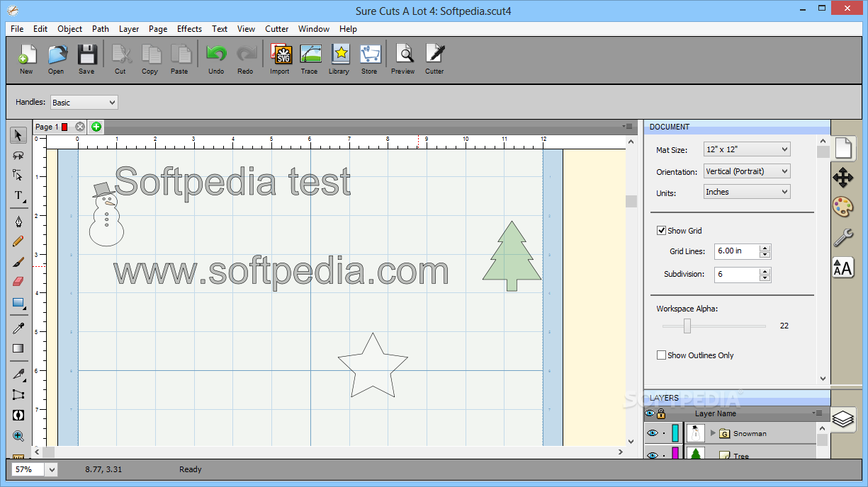Click the Workspace Alpha slider handle
868x487 pixels.
687,326
